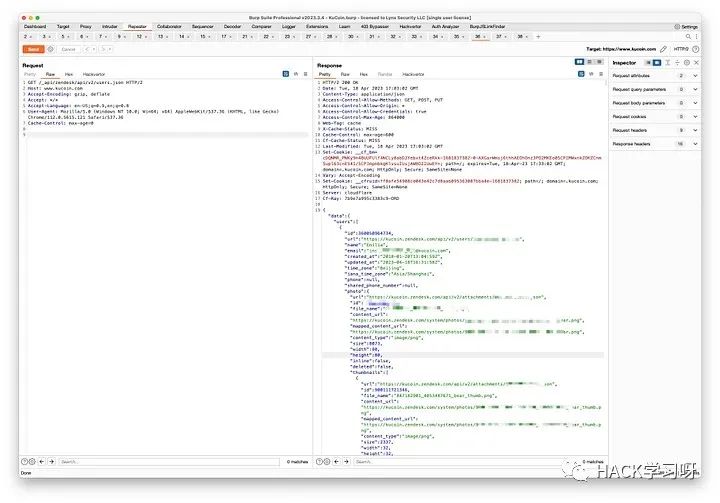The width and height of the screenshot is (720, 503).
Task: Open Settings in the top right
Action: pos(686,27)
